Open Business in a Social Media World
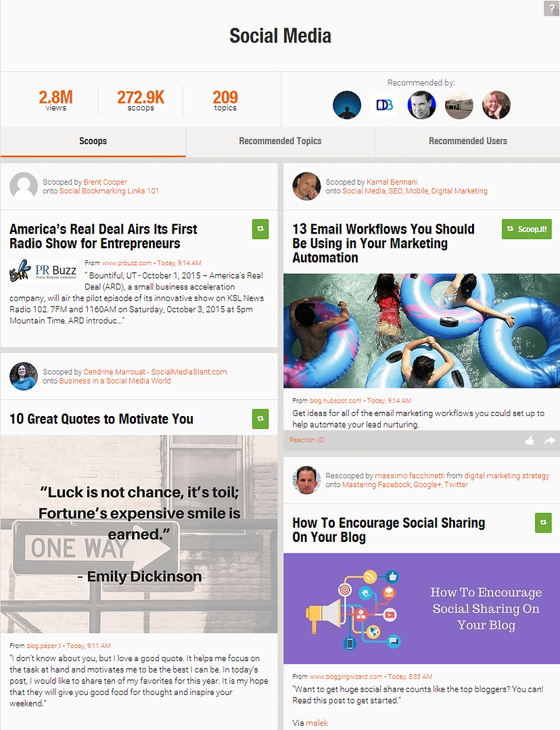This screenshot has height=730, width=560. point(115,381)
